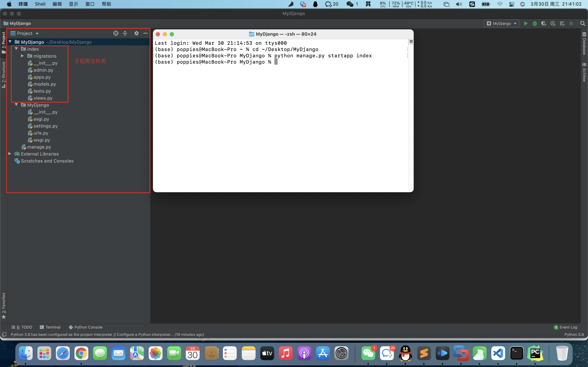Hide the Project panel with minus icon

[146, 33]
